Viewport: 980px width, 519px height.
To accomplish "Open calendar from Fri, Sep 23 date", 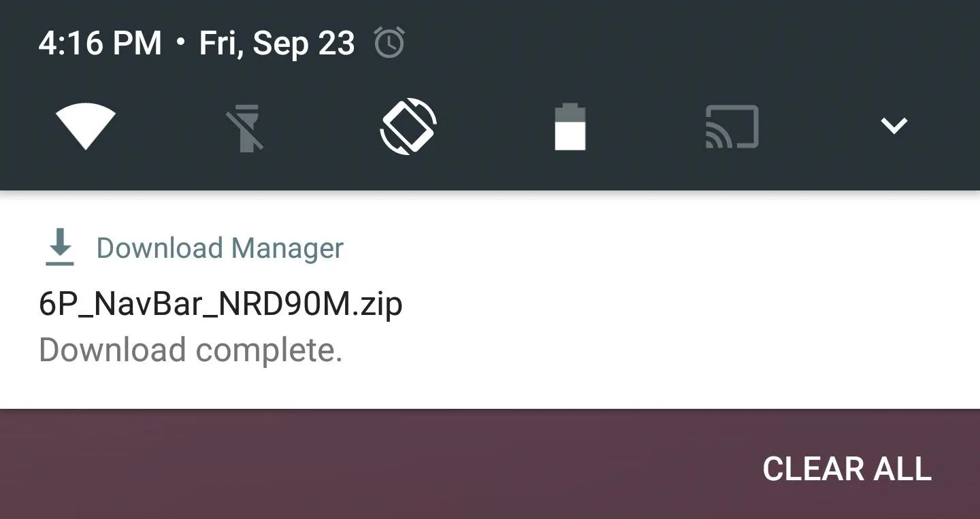I will point(277,44).
